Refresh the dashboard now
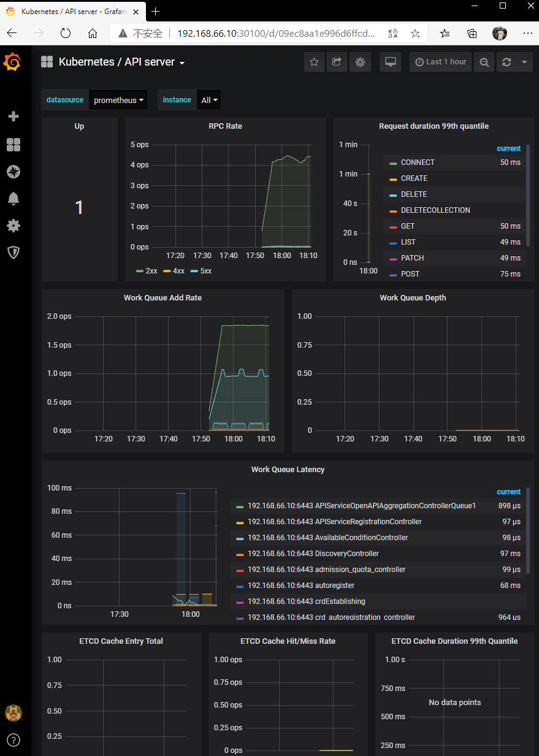Screen dimensions: 539x756 tap(506, 62)
